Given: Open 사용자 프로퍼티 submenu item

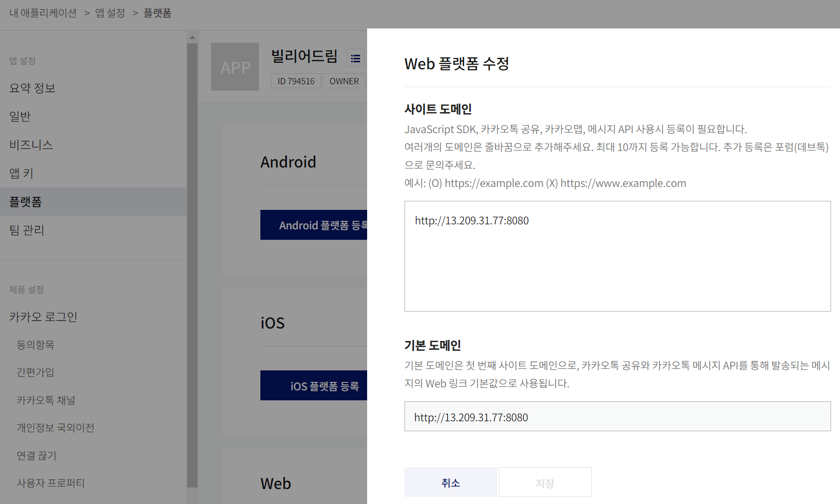Looking at the screenshot, I should tap(51, 483).
